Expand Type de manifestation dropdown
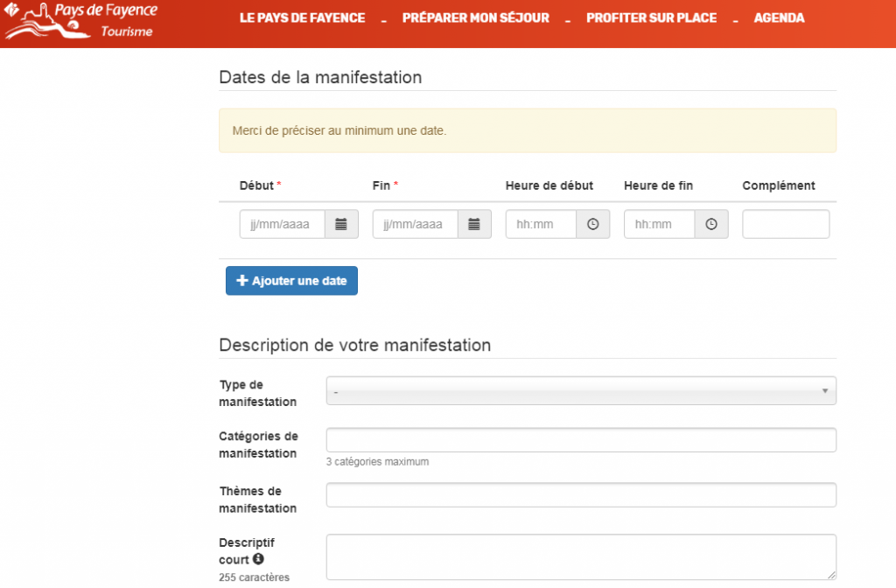 [x=581, y=391]
